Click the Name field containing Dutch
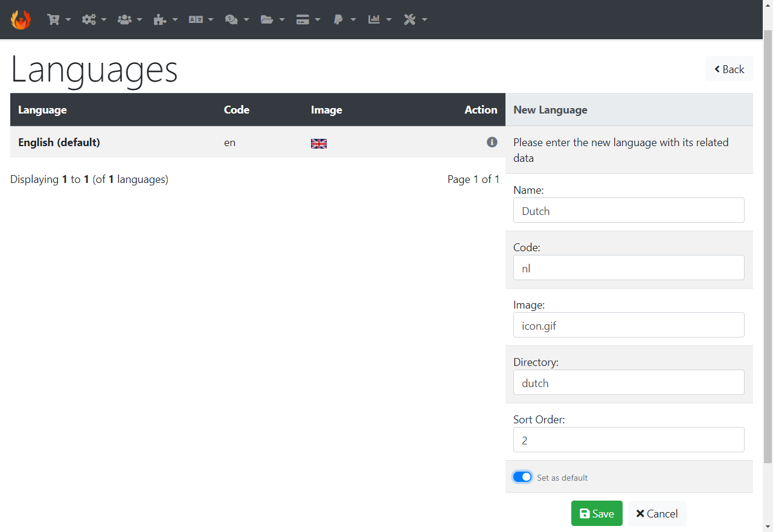 629,210
